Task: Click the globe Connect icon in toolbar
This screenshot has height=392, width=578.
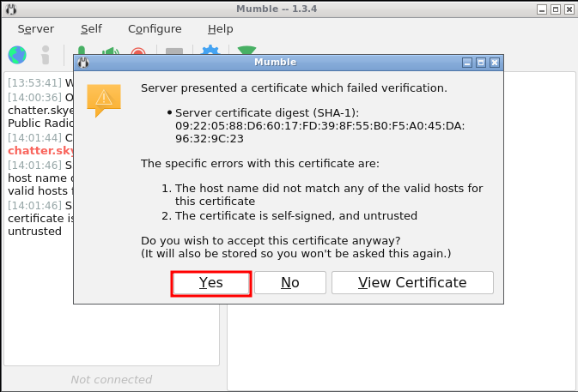Action: point(17,54)
